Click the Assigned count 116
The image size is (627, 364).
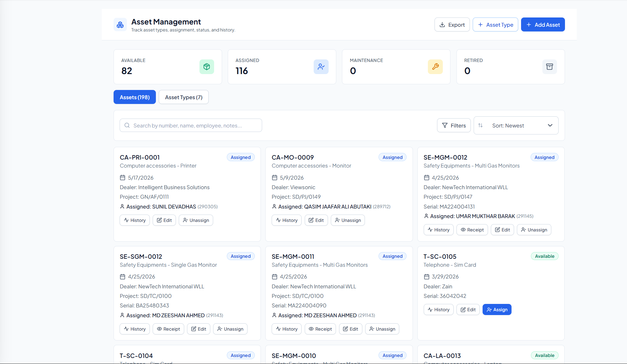tap(242, 71)
